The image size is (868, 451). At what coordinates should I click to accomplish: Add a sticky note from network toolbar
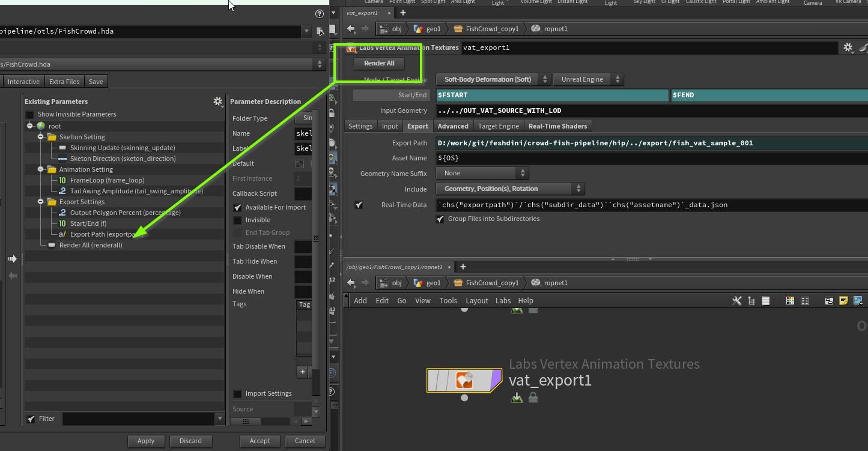click(x=843, y=301)
